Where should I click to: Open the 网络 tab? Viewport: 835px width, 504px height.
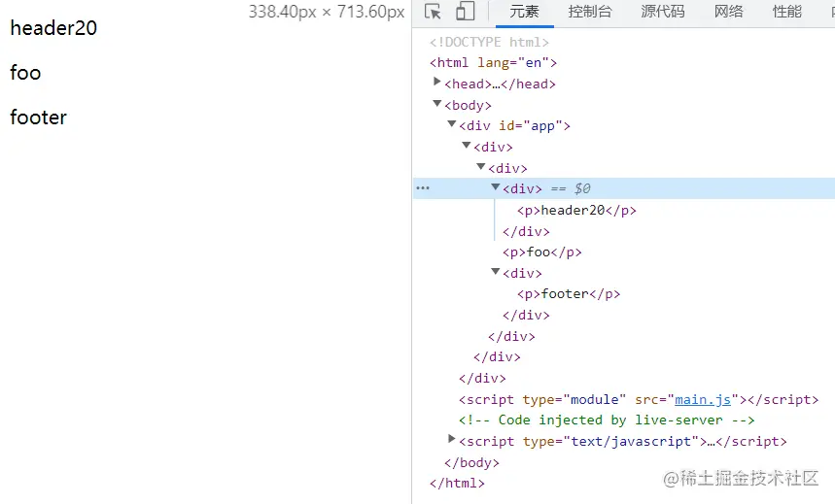[728, 12]
